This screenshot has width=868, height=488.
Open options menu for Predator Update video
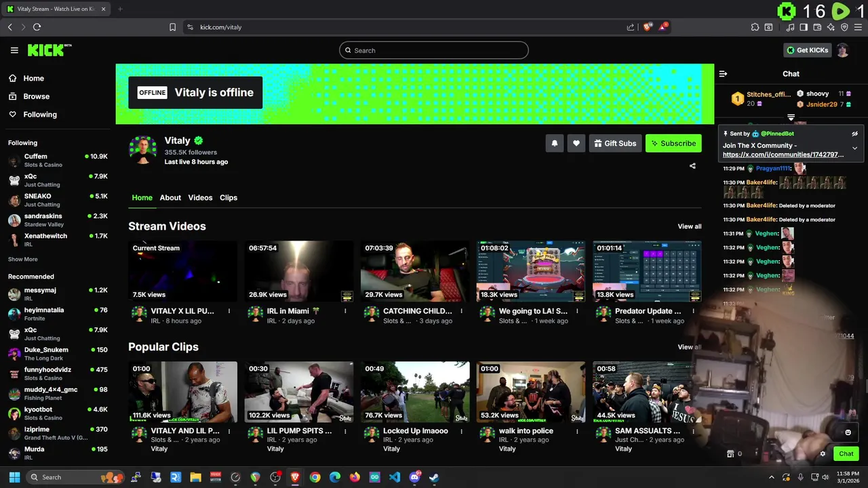(x=693, y=311)
